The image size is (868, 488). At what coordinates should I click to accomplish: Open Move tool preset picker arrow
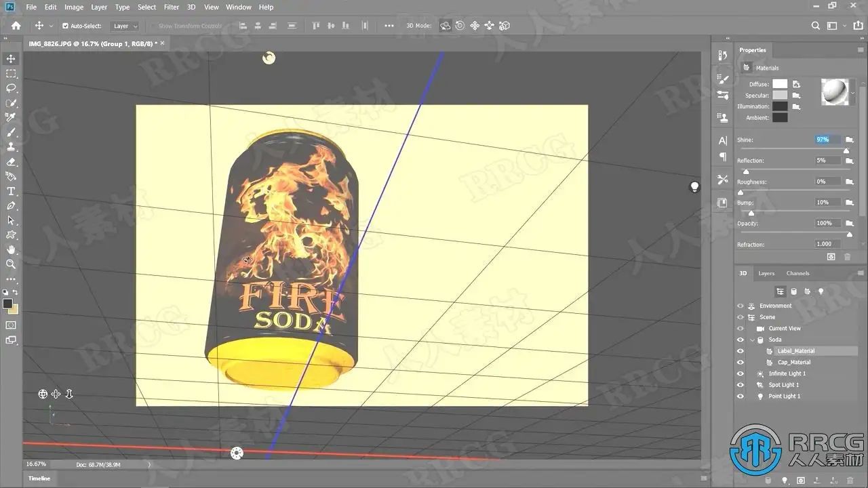[x=51, y=26]
